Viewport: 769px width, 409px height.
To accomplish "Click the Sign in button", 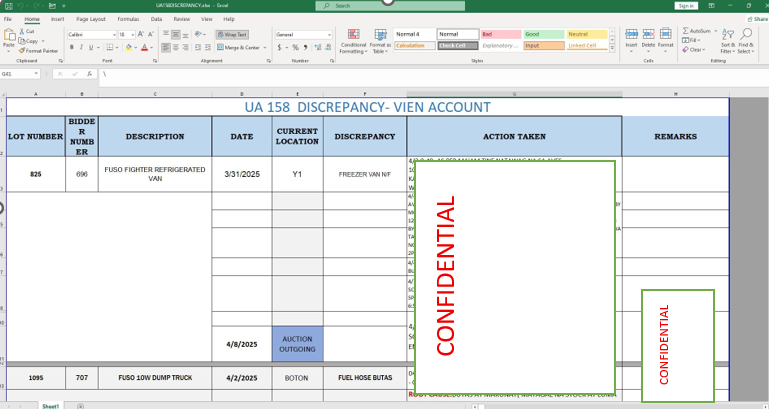I will point(686,6).
